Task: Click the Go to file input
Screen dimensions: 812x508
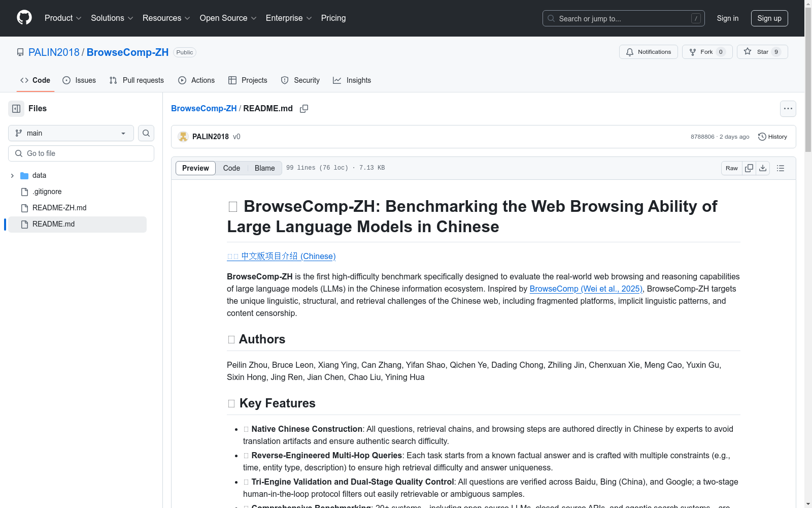Action: (81, 153)
